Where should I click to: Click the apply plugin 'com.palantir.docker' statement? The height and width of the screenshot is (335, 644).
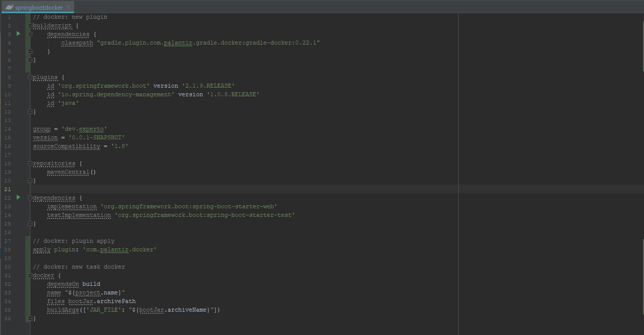coord(94,249)
